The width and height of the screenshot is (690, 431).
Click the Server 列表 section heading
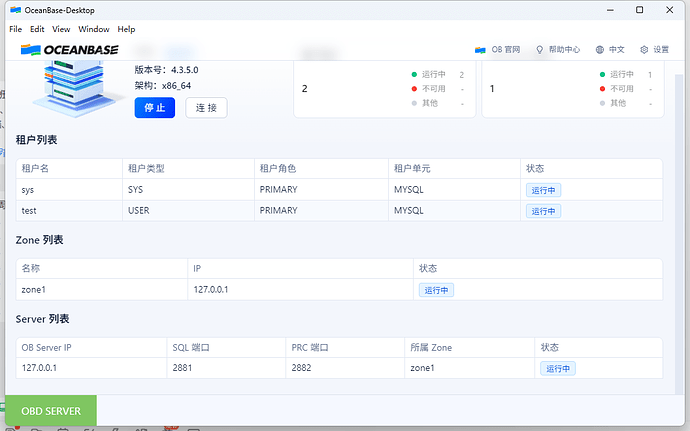click(x=42, y=319)
